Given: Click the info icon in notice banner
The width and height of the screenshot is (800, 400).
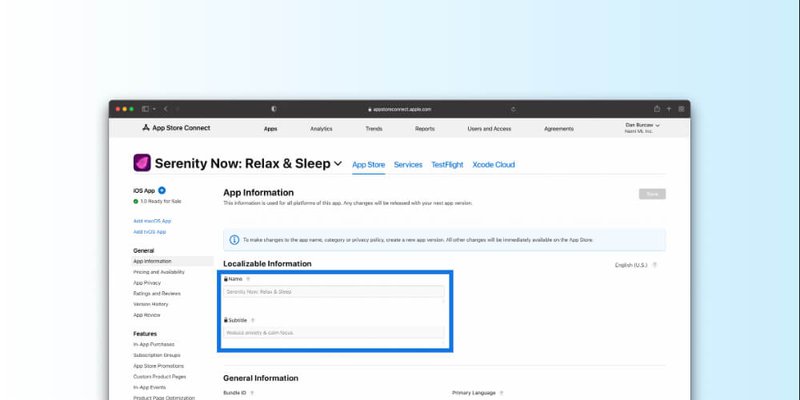Looking at the screenshot, I should [x=234, y=240].
